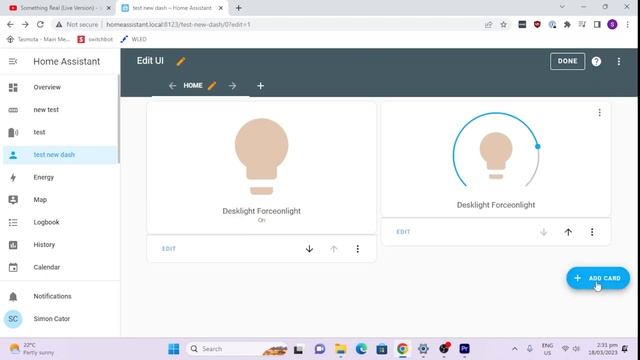Viewport: 640px width, 360px height.
Task: Open Windows Start menu
Action: click(173, 349)
